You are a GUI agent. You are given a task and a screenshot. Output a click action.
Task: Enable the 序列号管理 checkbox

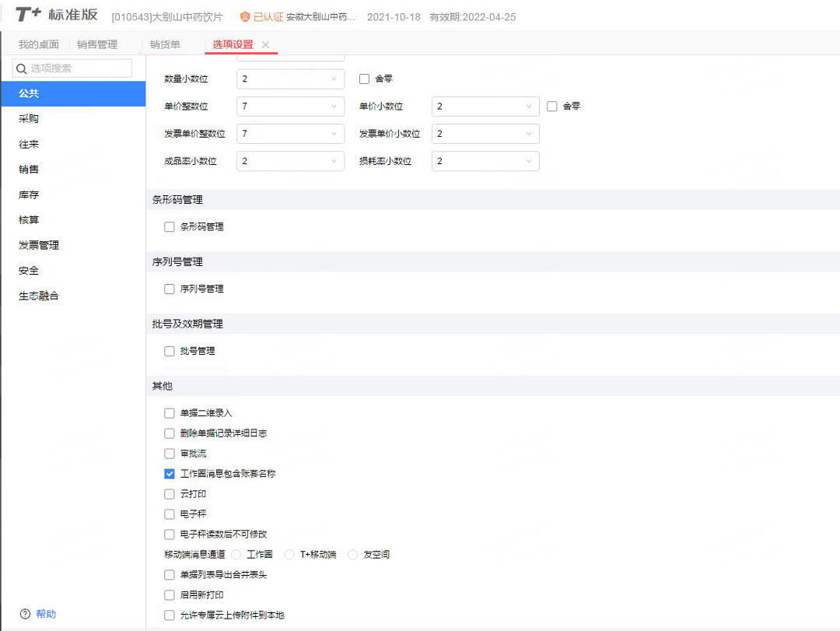[170, 289]
